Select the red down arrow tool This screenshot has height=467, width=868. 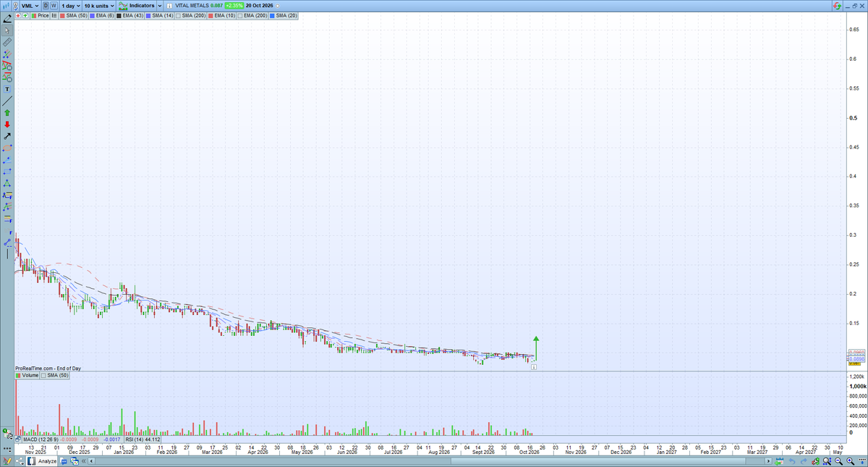7,125
